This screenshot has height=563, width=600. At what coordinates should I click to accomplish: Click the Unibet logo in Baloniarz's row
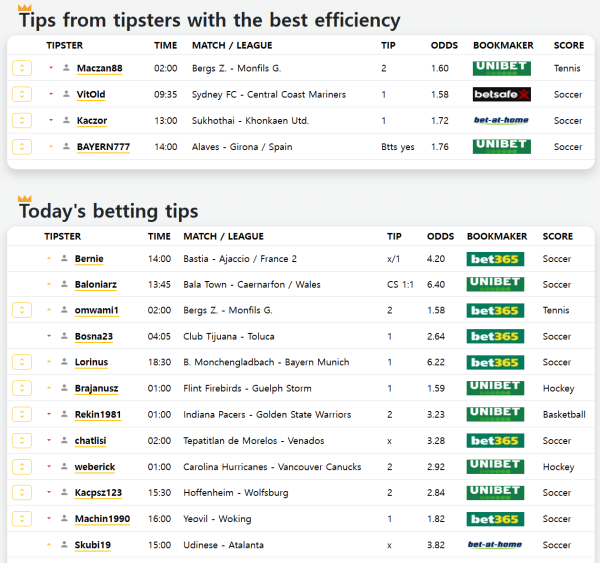[x=495, y=284]
